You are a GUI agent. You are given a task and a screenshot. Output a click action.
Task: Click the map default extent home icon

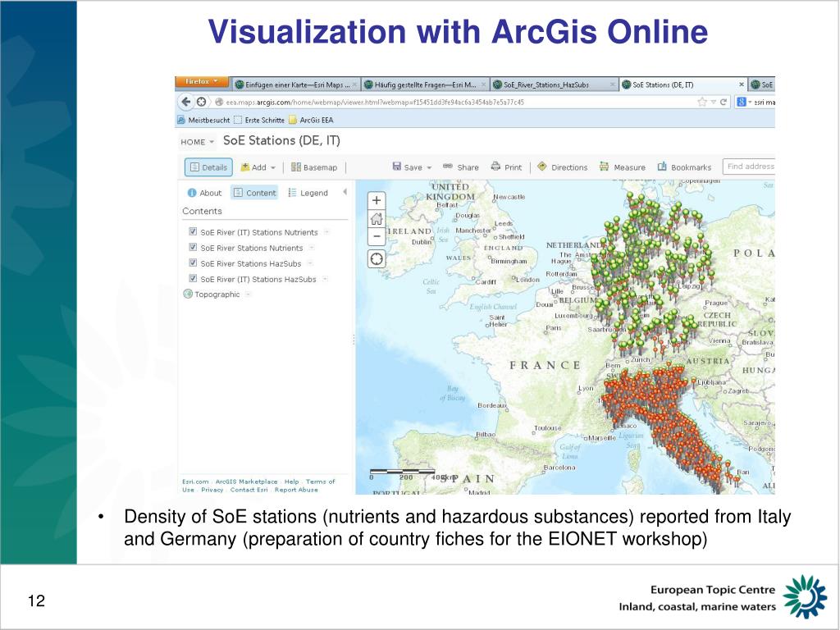click(x=377, y=218)
